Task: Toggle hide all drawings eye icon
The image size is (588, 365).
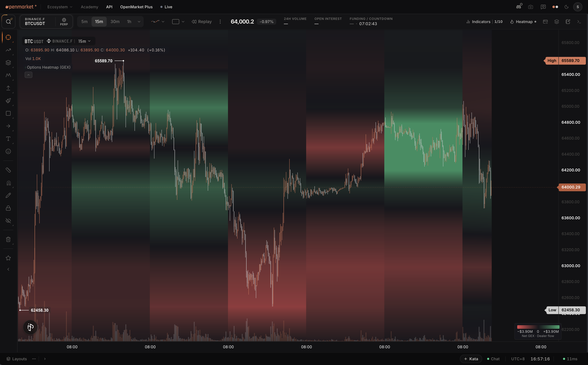Action: tap(8, 221)
